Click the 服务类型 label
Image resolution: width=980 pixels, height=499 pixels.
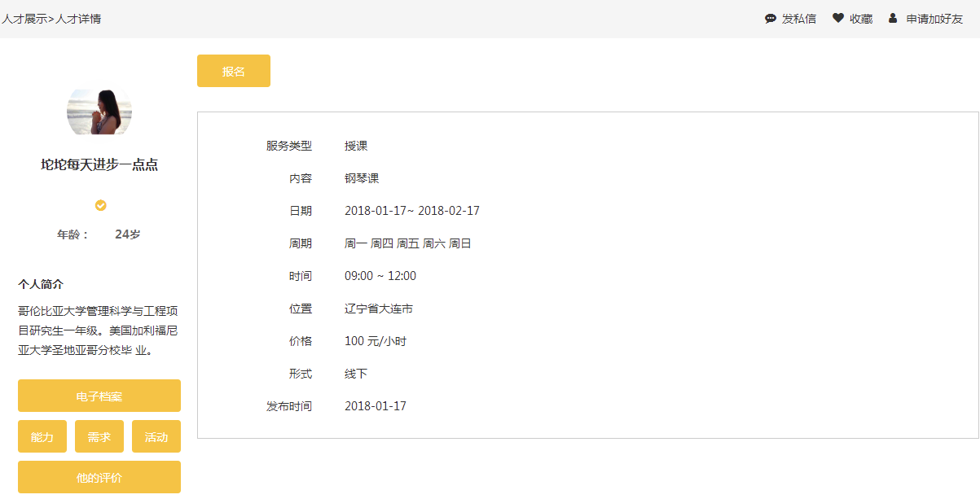click(289, 146)
